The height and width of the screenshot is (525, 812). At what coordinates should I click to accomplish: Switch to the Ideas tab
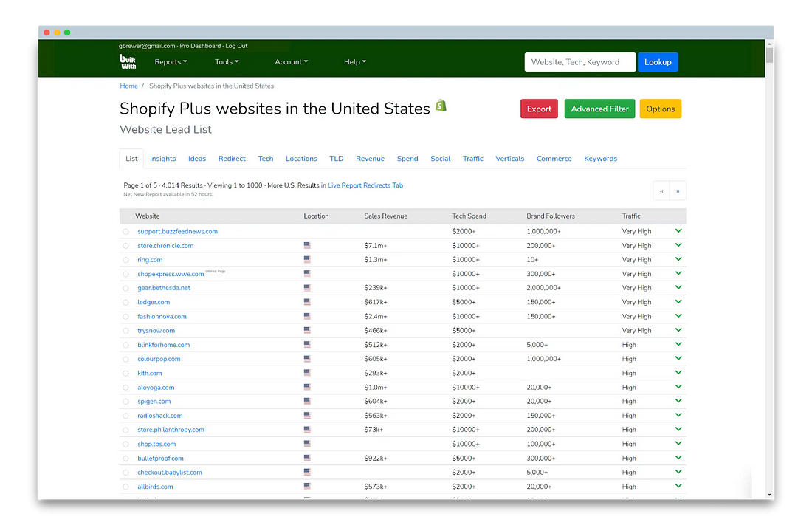tap(197, 159)
